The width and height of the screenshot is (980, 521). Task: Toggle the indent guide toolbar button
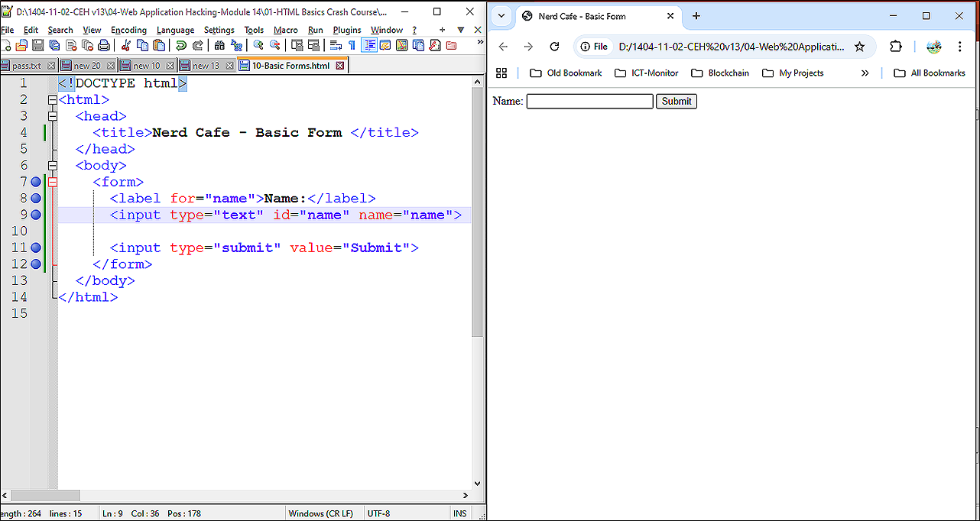point(369,46)
